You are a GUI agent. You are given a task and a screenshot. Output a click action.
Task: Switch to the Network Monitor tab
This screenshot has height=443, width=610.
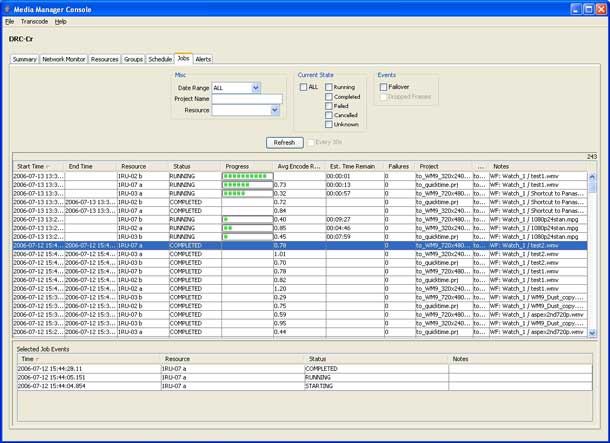(x=63, y=59)
